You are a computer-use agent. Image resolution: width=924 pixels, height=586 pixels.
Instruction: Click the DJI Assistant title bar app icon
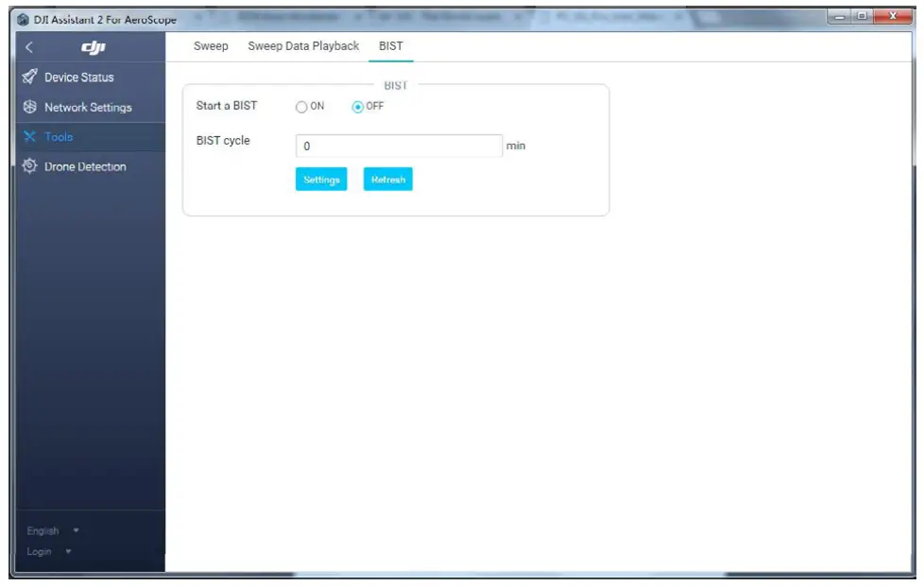(23, 20)
